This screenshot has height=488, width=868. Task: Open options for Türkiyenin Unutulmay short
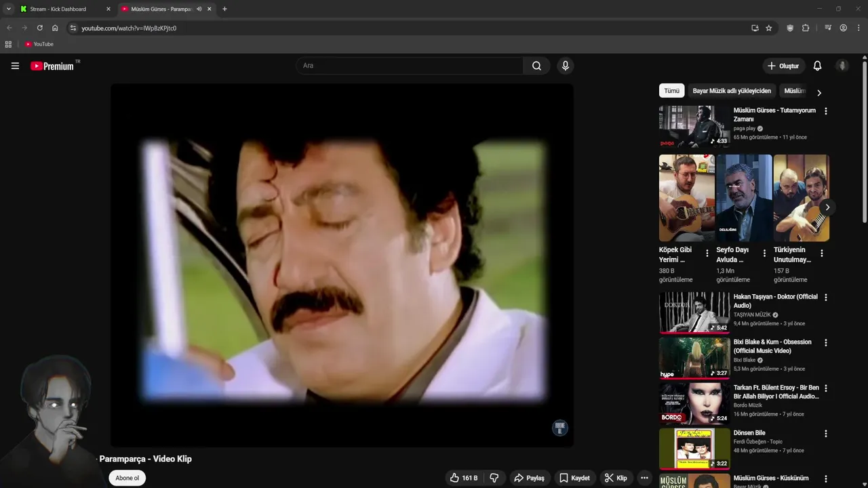click(822, 253)
